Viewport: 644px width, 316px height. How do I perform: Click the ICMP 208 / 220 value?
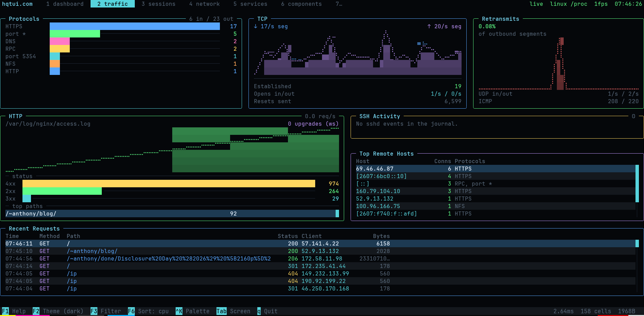[623, 101]
